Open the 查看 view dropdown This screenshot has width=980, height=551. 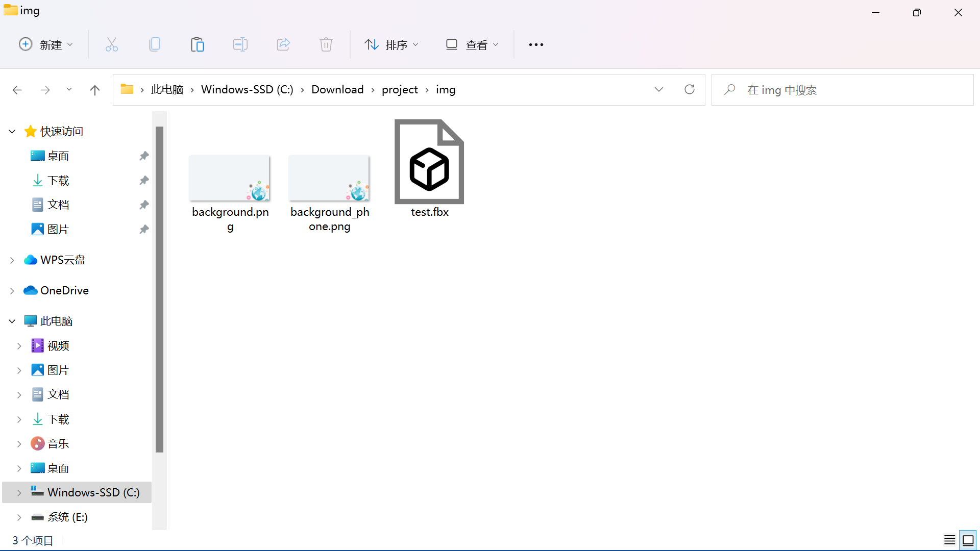click(472, 45)
